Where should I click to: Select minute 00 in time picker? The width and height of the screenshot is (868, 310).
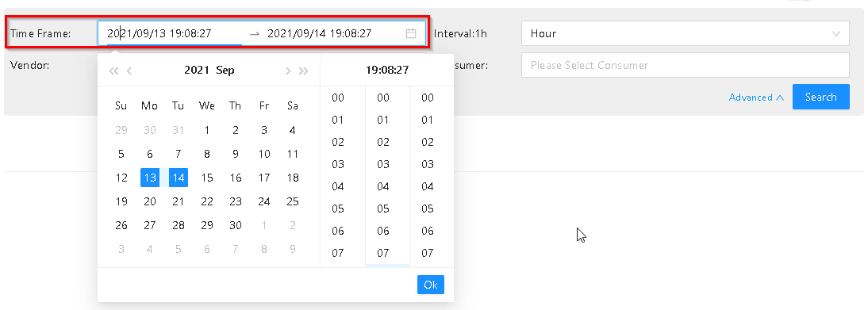(x=383, y=98)
